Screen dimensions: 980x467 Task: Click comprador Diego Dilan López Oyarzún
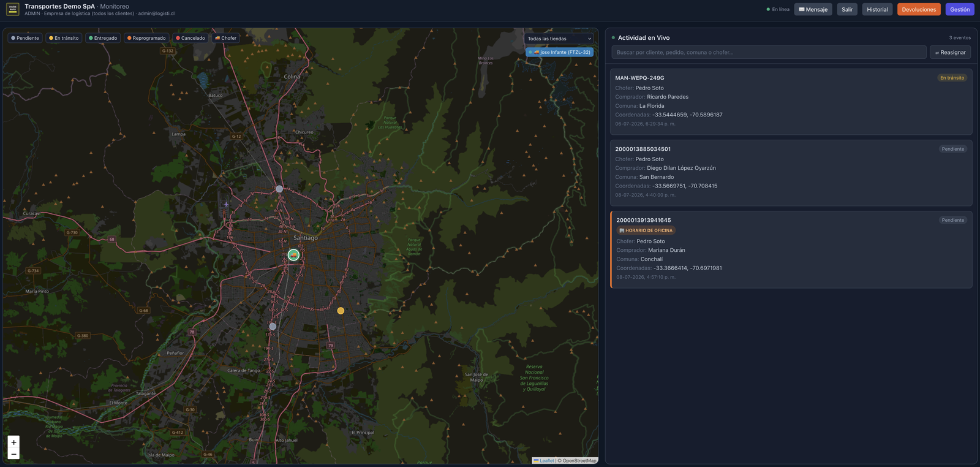tap(681, 168)
